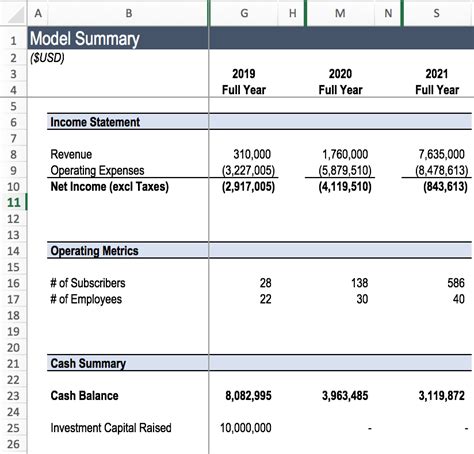Click the Operating Expenses label
The height and width of the screenshot is (454, 474).
point(97,170)
